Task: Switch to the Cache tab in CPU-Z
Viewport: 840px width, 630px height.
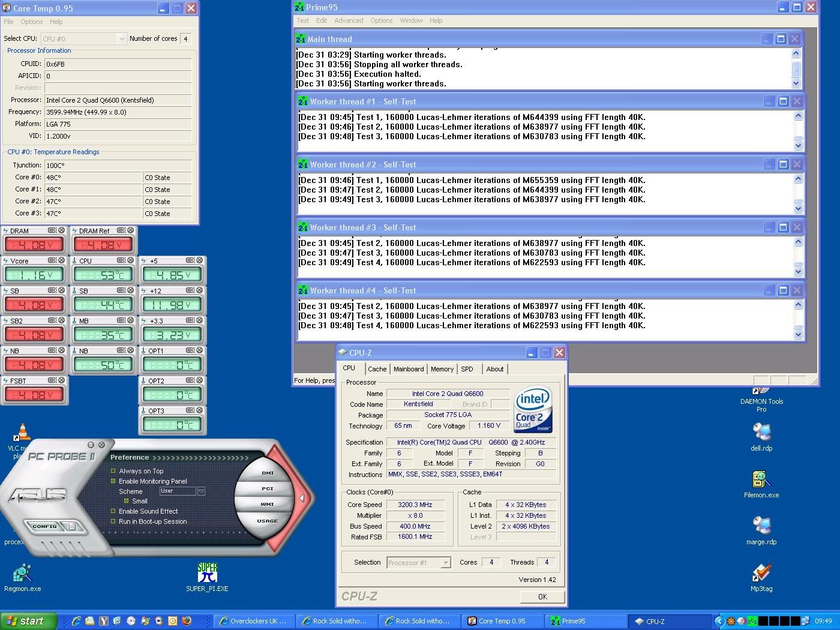Action: click(377, 369)
